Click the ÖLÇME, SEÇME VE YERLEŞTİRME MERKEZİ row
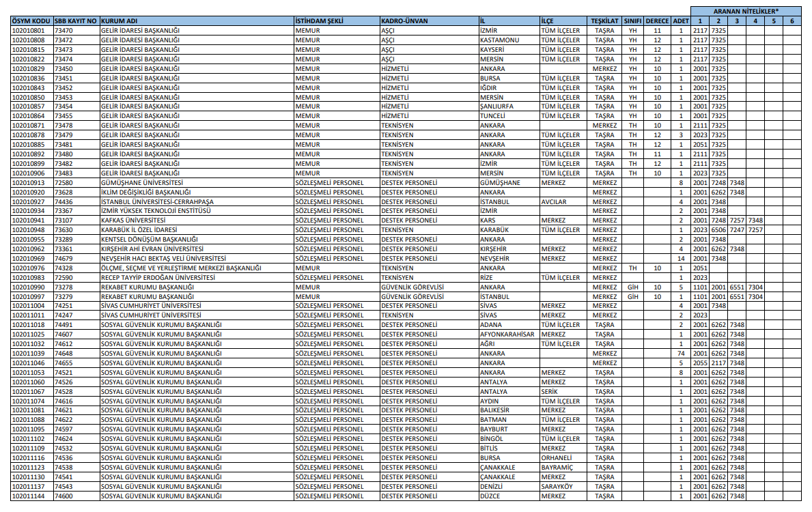This screenshot has height=512, width=812. [x=172, y=268]
